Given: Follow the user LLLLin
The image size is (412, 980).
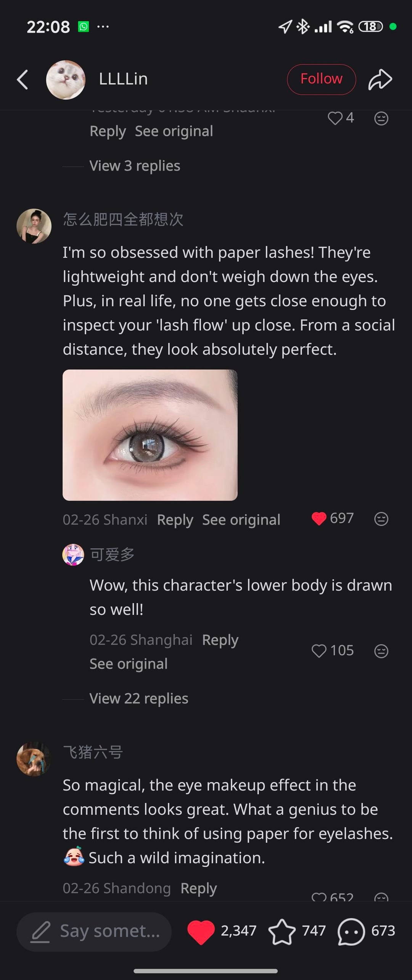Looking at the screenshot, I should click(321, 79).
